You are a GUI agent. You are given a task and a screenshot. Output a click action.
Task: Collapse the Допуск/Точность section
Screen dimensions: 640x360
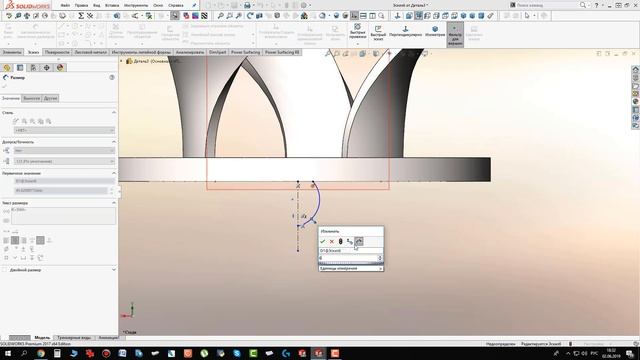(114, 142)
